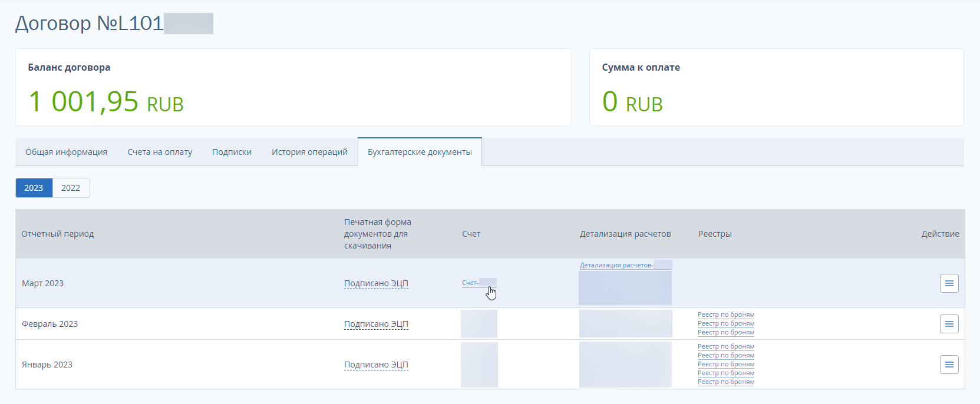Image resolution: width=980 pixels, height=404 pixels.
Task: Select the Февраль 2023 period cell
Action: click(x=50, y=324)
